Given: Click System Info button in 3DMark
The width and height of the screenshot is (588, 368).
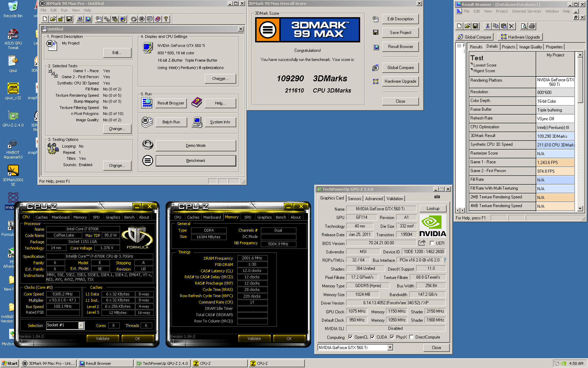Looking at the screenshot, I should 220,122.
